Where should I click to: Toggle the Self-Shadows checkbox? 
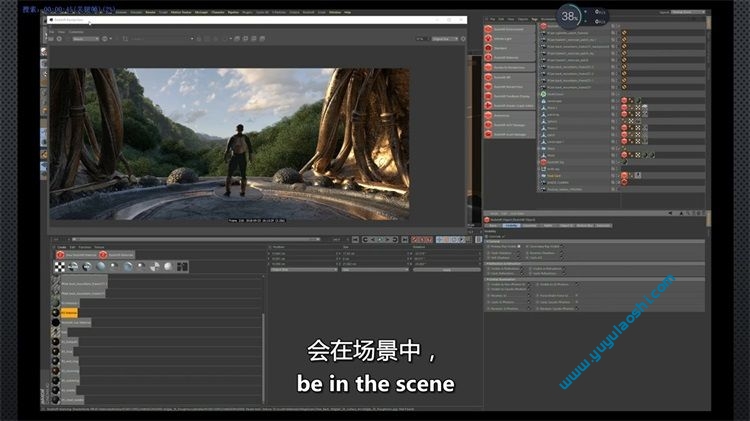click(x=517, y=258)
